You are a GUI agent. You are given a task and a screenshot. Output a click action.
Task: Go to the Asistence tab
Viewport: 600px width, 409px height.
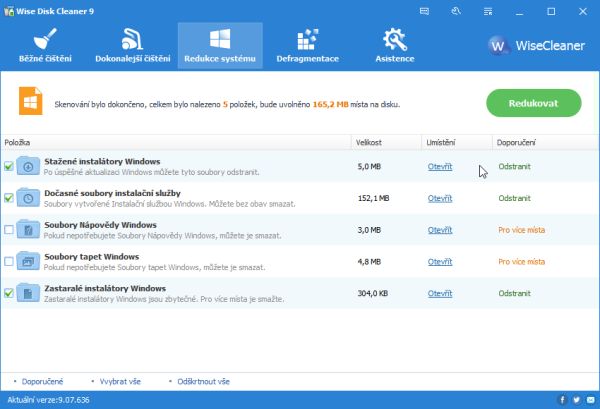click(395, 46)
